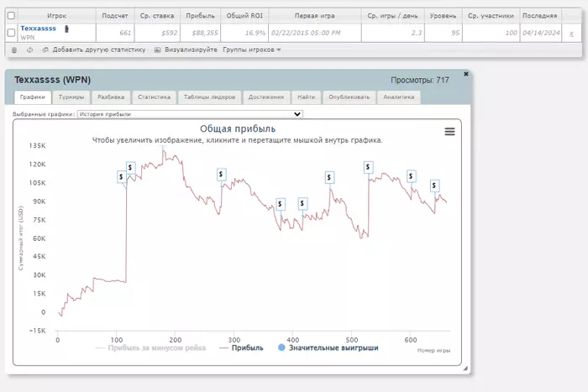The image size is (588, 392).
Task: Sort by the Игрок column header
Action: [x=56, y=16]
